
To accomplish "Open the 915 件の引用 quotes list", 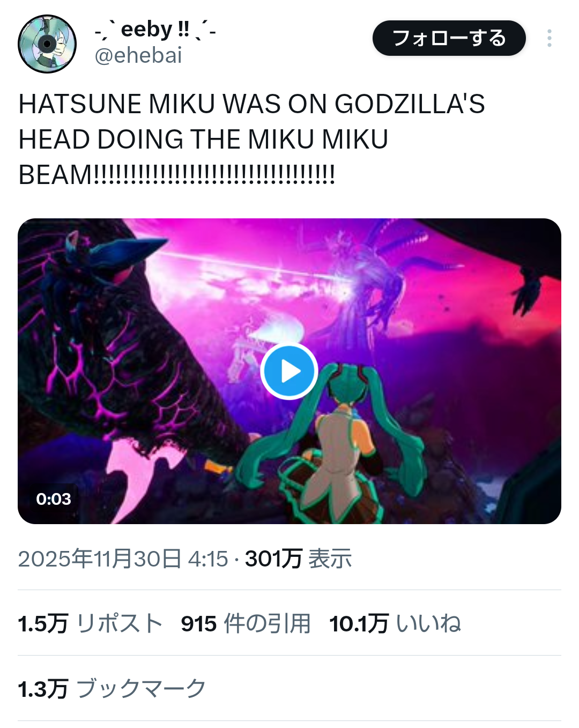I will [246, 624].
